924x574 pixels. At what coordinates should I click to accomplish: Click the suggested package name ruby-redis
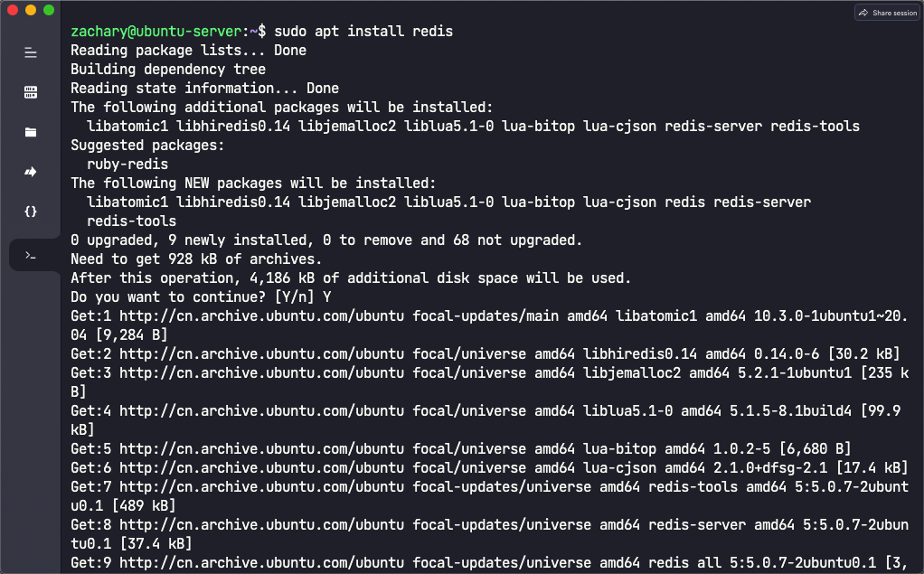(x=127, y=165)
